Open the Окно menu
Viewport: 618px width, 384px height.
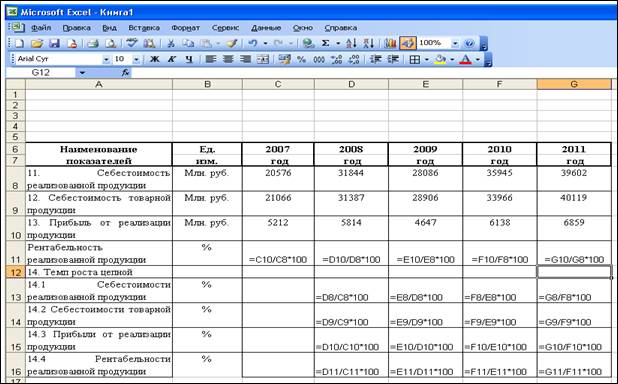(x=303, y=28)
